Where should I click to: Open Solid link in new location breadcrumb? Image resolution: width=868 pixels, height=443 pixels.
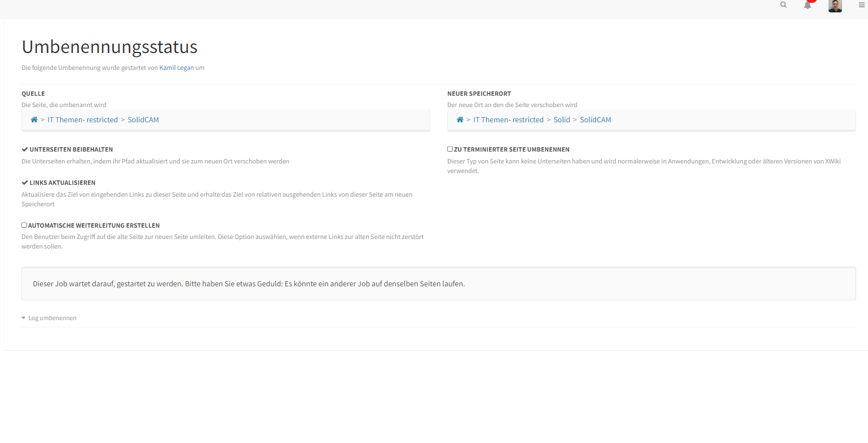click(562, 119)
